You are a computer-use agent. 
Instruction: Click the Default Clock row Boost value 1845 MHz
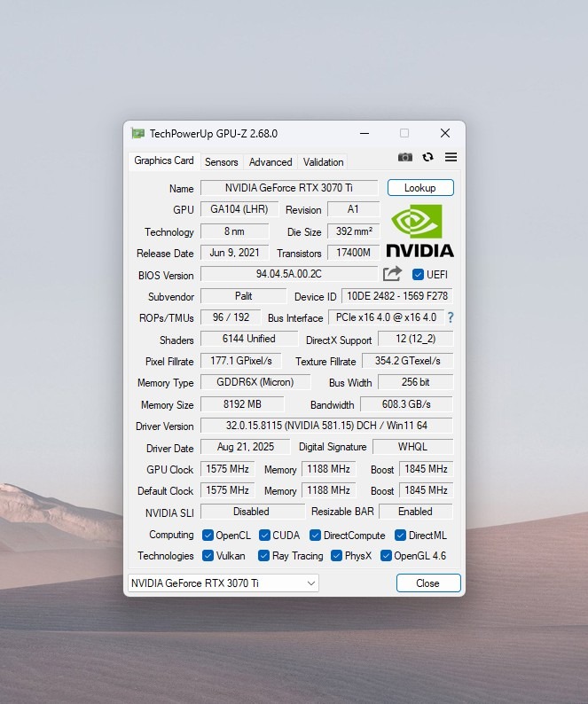tap(426, 490)
